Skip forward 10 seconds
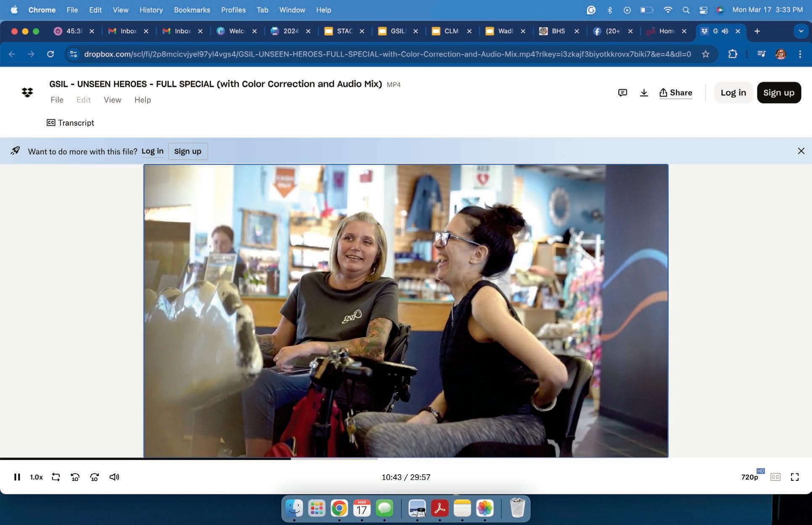The height and width of the screenshot is (525, 812). 94,477
